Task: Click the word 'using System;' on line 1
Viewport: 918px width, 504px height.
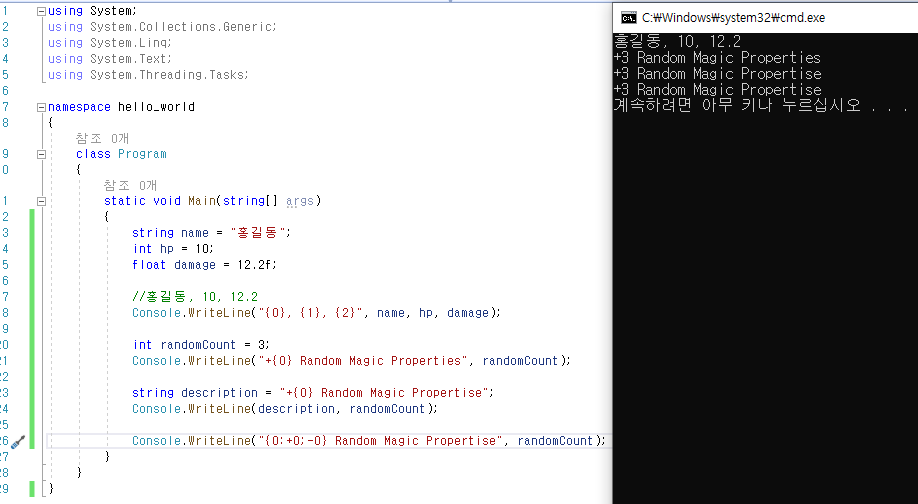Action: [92, 11]
